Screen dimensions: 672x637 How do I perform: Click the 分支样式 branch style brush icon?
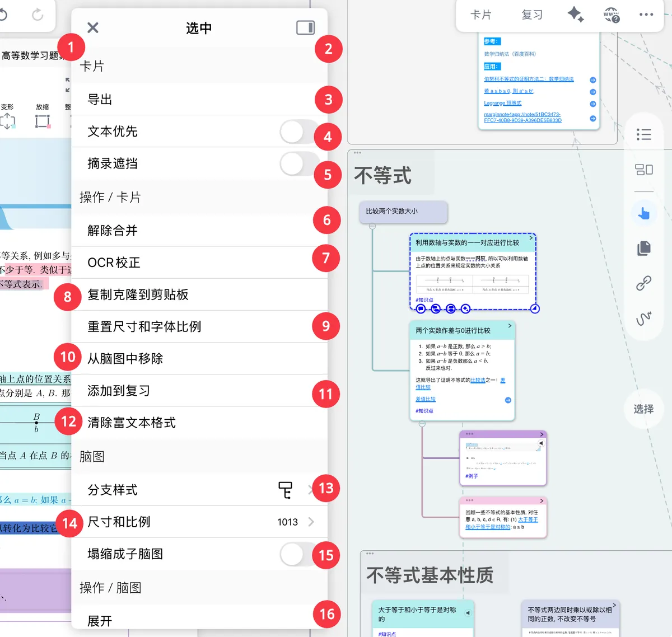click(286, 490)
